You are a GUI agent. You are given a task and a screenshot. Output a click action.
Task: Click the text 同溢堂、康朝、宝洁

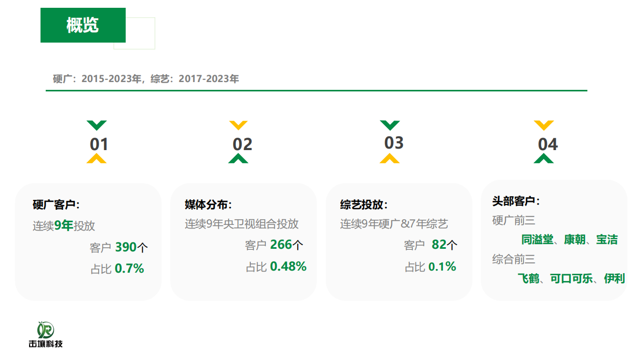[570, 240]
